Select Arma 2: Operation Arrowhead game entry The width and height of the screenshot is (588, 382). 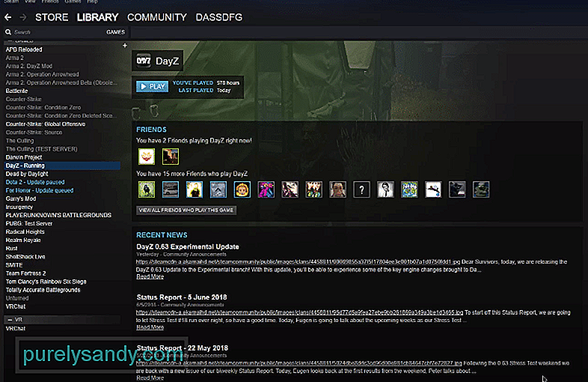pos(42,74)
